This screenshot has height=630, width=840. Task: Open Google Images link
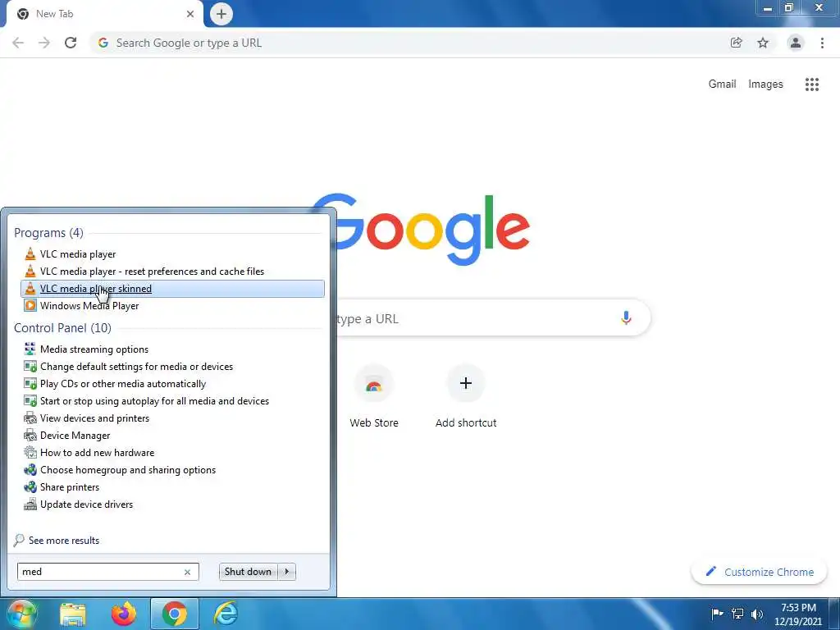(765, 84)
